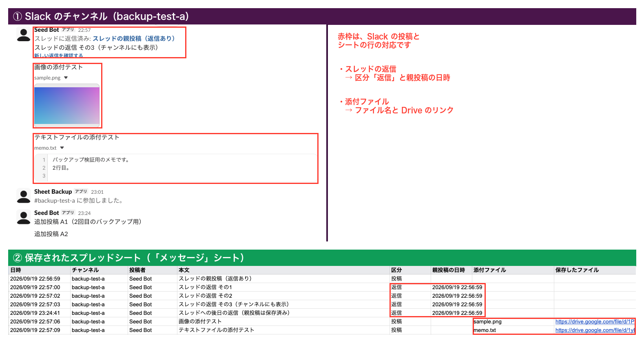
Task: Click the #backup-test-a に参加しました。 message
Action: pyautogui.click(x=78, y=200)
